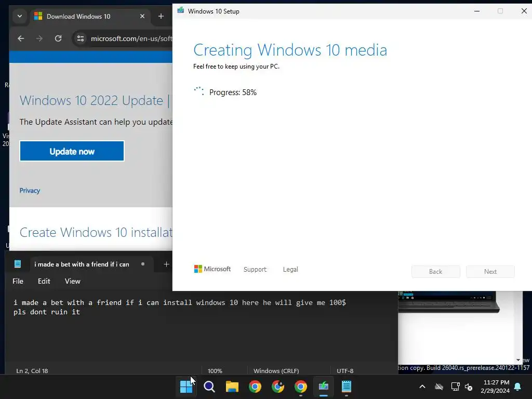The width and height of the screenshot is (532, 399).
Task: Click the laptop image thumbnail
Action: coord(448,302)
